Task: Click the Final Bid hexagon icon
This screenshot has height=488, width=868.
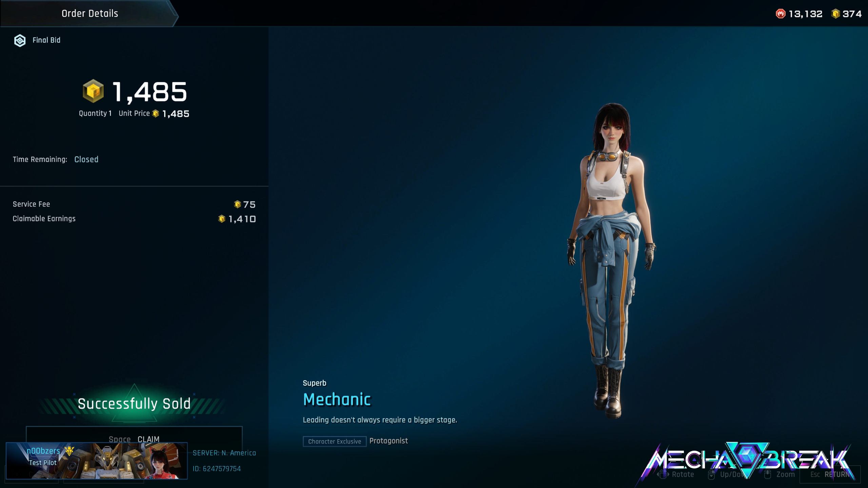Action: [x=20, y=41]
